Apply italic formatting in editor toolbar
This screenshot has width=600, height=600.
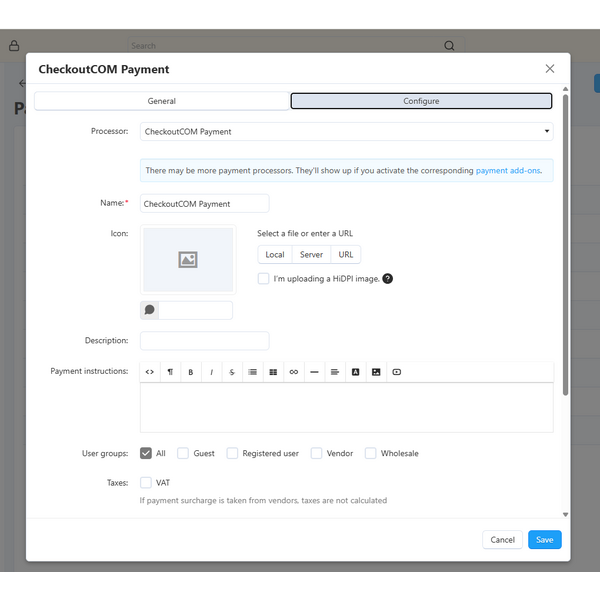212,372
